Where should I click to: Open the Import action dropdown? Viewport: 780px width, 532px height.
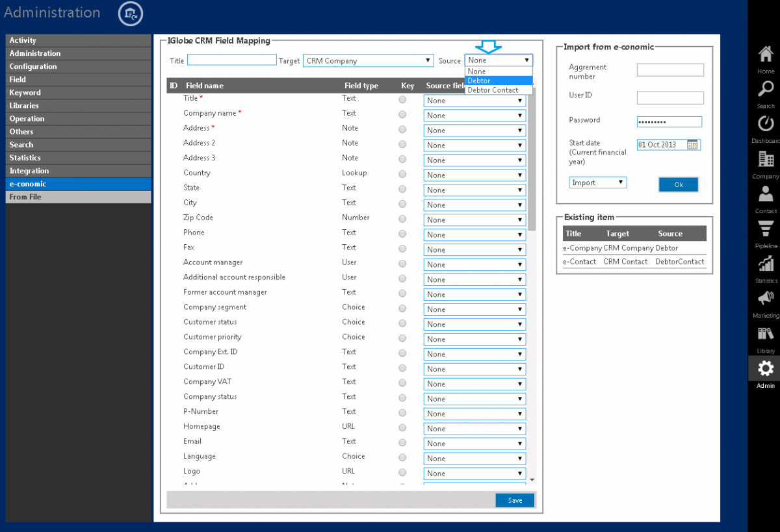pos(598,183)
